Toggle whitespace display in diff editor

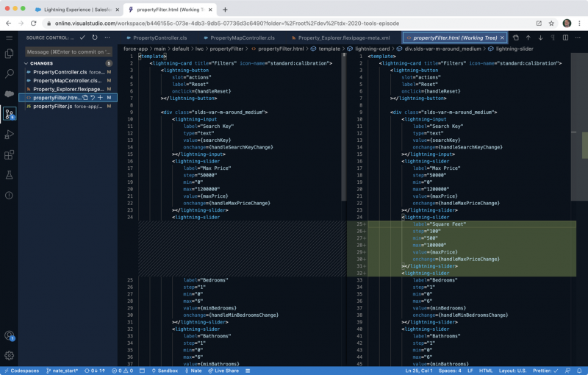pyautogui.click(x=553, y=37)
